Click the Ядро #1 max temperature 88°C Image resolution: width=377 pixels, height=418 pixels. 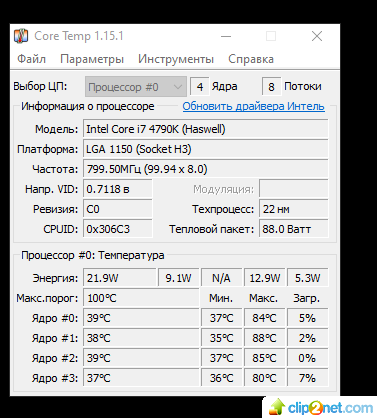pyautogui.click(x=264, y=338)
